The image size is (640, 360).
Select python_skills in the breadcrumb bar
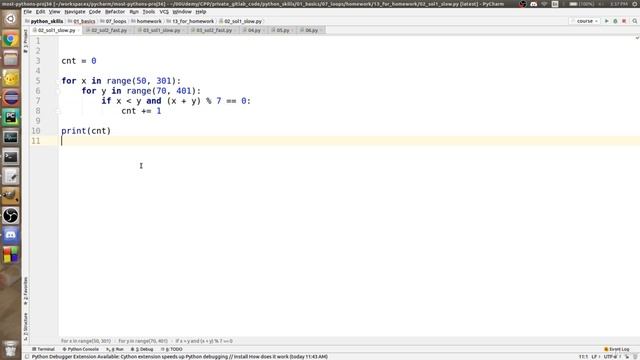point(44,21)
